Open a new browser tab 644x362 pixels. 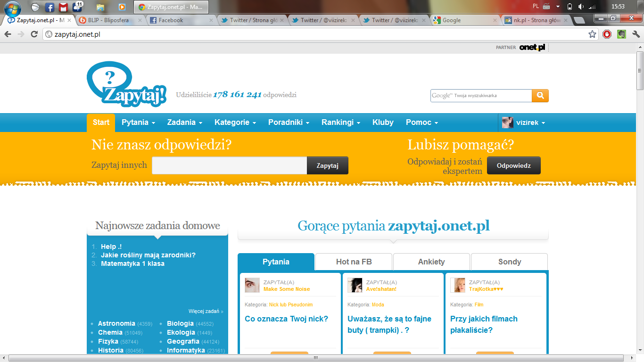pyautogui.click(x=579, y=20)
